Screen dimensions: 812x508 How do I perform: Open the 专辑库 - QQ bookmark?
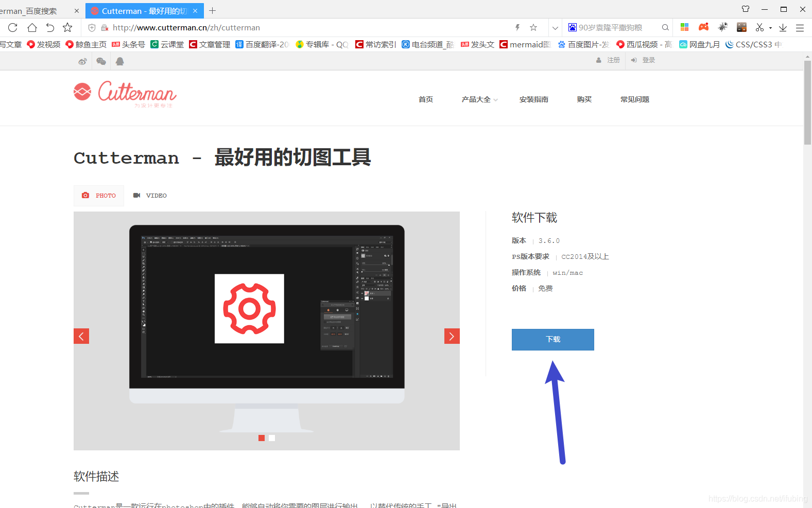point(322,45)
